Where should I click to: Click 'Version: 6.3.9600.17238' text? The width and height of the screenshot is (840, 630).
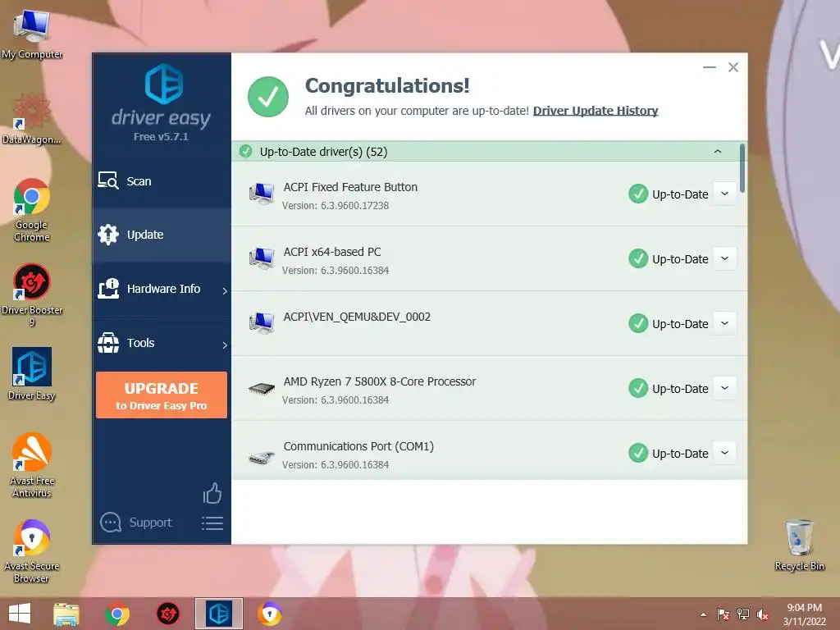(x=336, y=206)
